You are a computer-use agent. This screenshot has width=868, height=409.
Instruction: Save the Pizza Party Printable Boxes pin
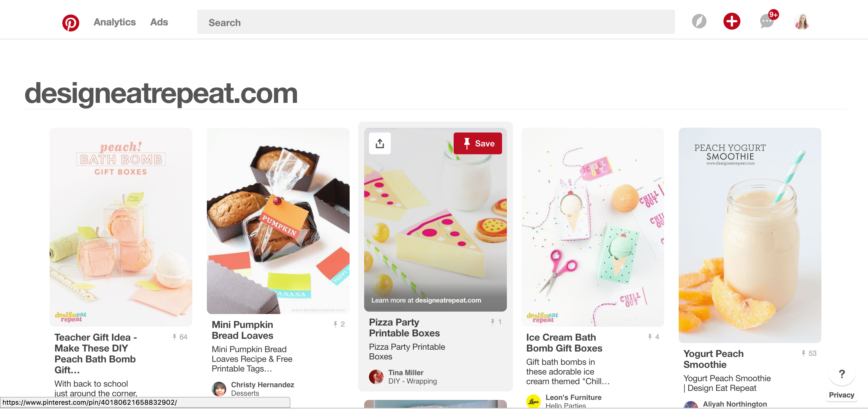pos(478,143)
